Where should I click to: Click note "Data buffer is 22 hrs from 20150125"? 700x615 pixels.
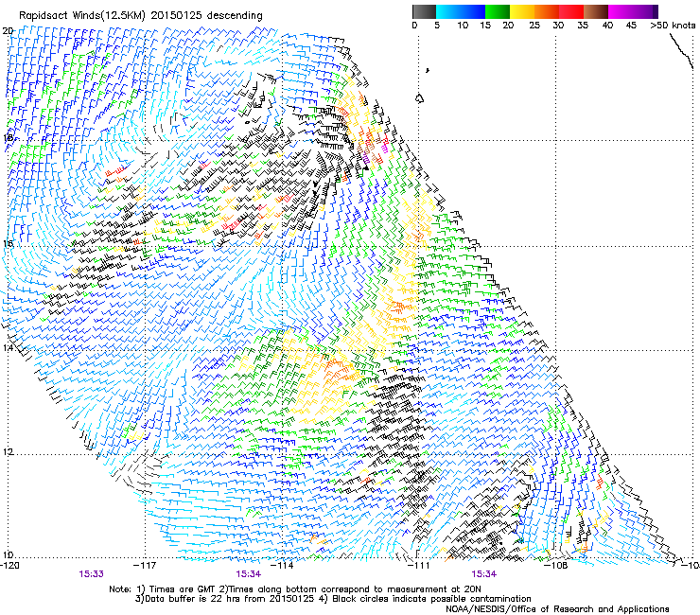pos(229,599)
